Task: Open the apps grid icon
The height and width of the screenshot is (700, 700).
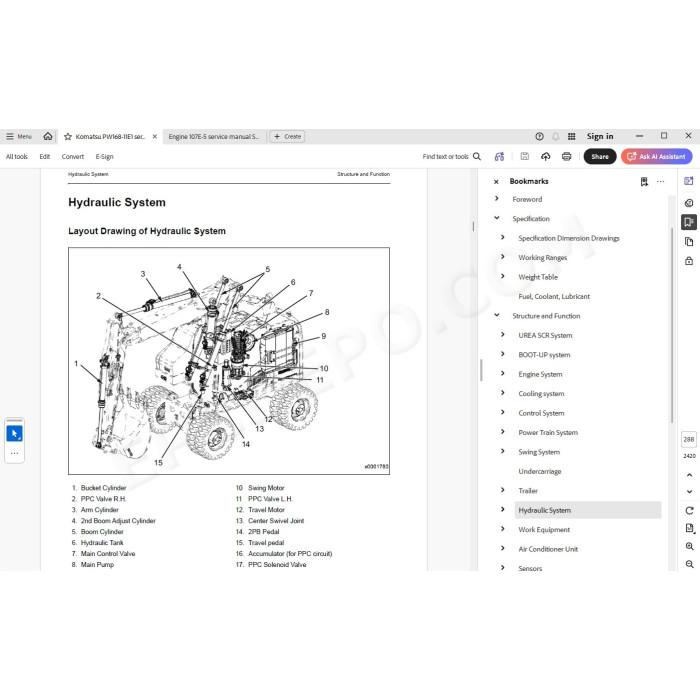Action: click(x=571, y=136)
